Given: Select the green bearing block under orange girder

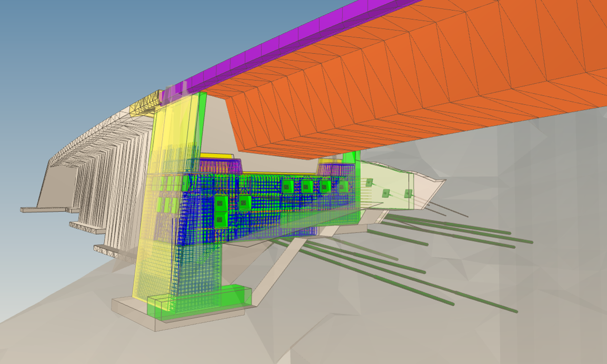Looking at the screenshot, I should pyautogui.click(x=350, y=157).
